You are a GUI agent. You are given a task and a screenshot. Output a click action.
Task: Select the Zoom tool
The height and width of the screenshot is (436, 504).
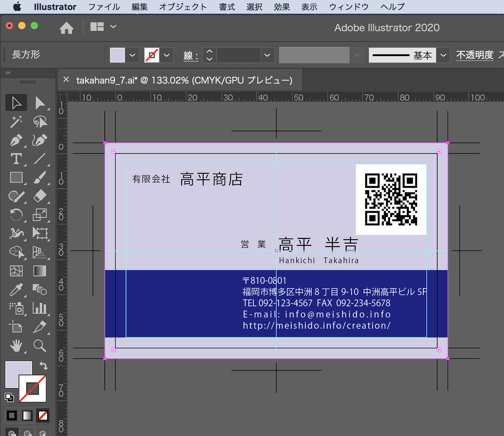[x=40, y=346]
